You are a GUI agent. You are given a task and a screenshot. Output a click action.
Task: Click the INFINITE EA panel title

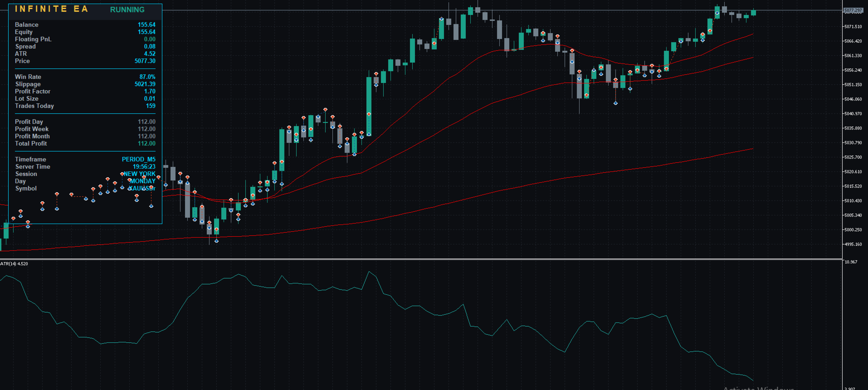click(51, 9)
